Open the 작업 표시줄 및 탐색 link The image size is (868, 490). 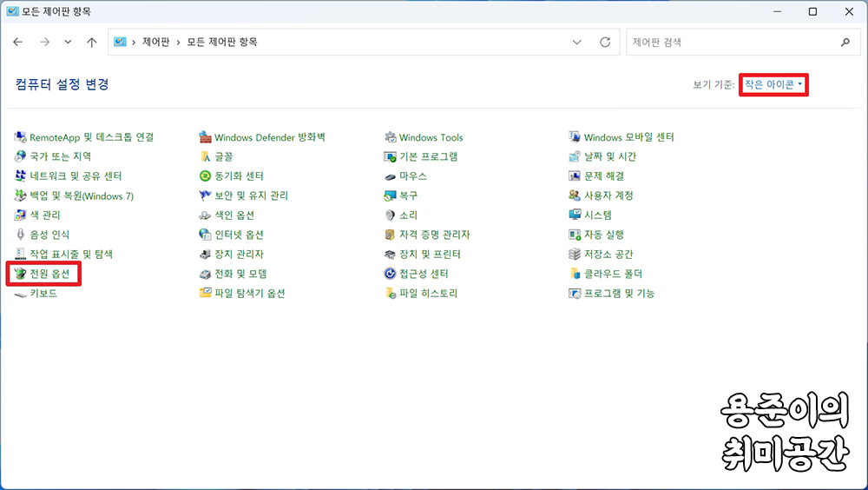[71, 254]
